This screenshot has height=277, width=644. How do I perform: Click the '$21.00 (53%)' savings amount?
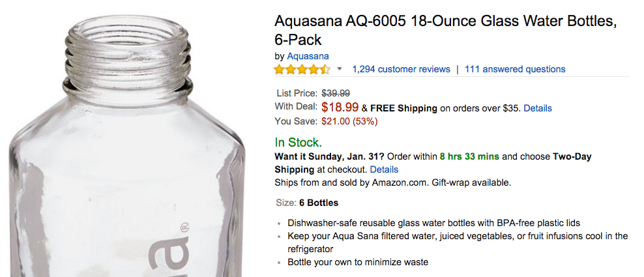(x=349, y=121)
